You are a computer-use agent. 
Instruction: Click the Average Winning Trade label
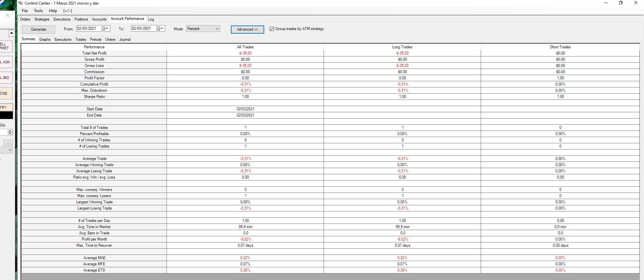pyautogui.click(x=94, y=165)
